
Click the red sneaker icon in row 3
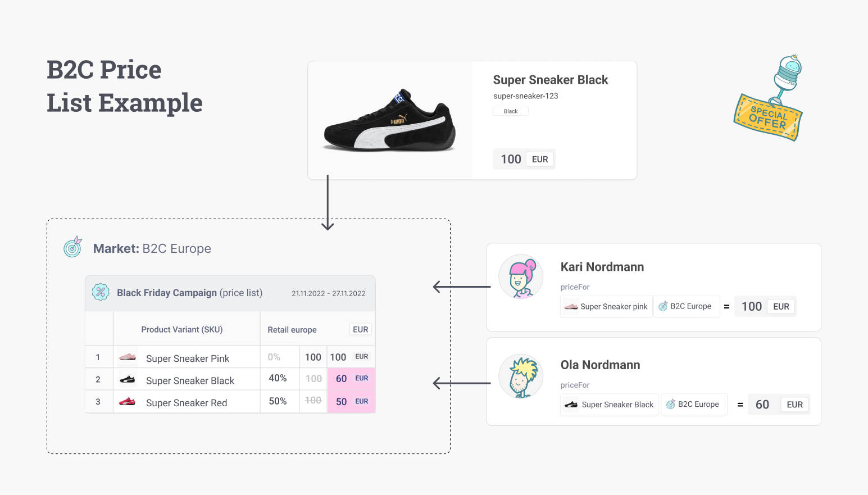click(128, 401)
